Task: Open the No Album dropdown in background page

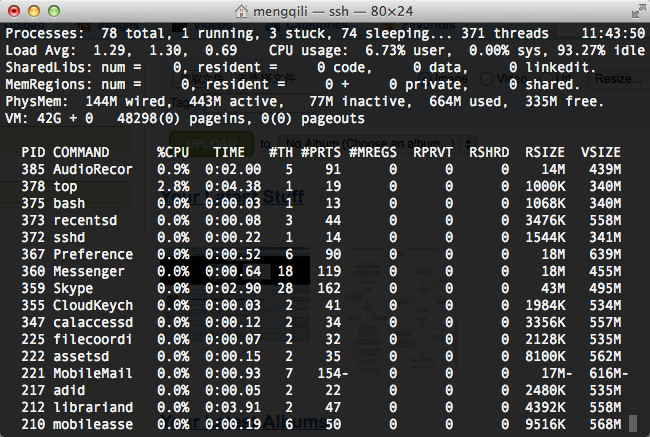Action: click(x=378, y=144)
